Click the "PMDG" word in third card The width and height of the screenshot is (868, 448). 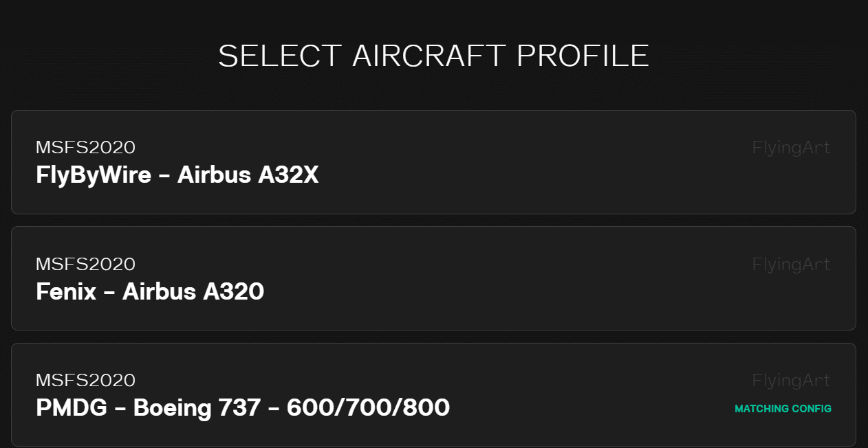(x=72, y=408)
